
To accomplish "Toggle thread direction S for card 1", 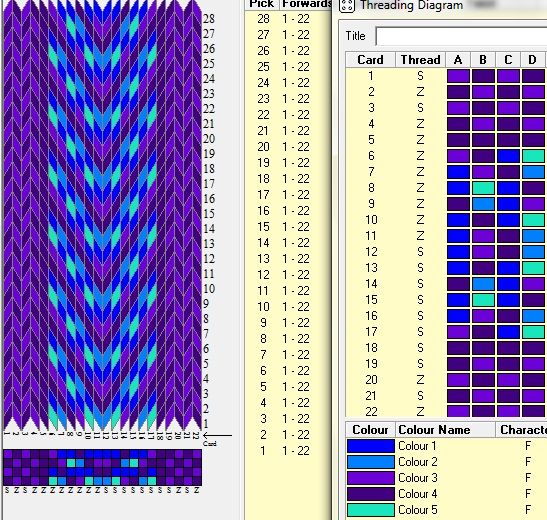I will 420,76.
